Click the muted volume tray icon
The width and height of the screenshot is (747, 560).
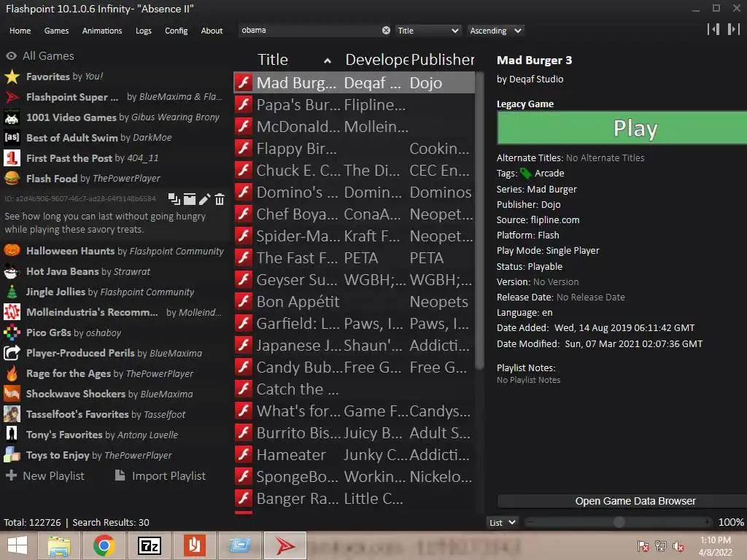click(x=678, y=545)
